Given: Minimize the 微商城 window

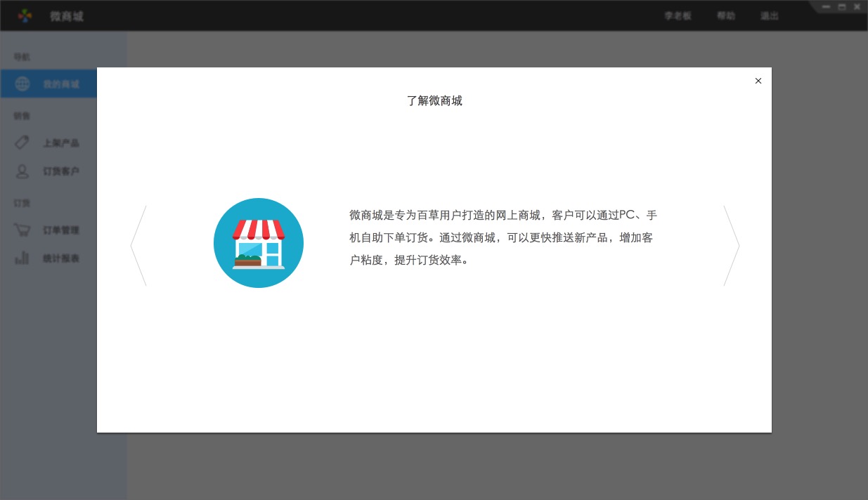Looking at the screenshot, I should click(x=826, y=6).
